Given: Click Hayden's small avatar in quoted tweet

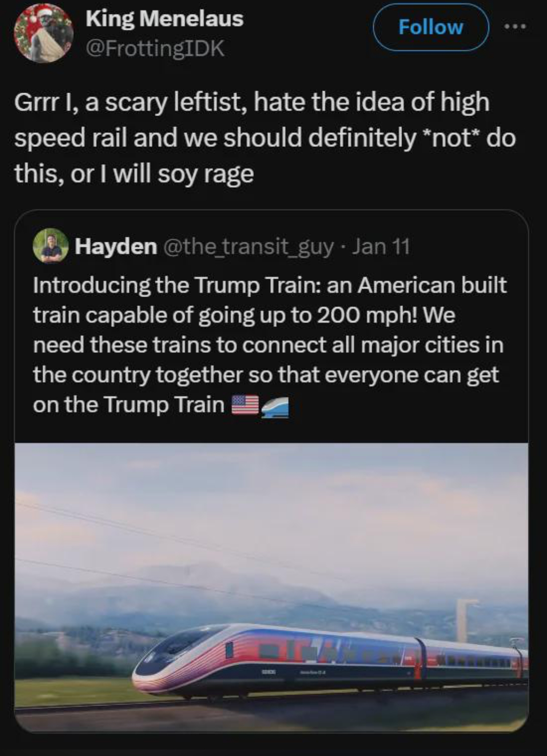Looking at the screenshot, I should click(50, 246).
